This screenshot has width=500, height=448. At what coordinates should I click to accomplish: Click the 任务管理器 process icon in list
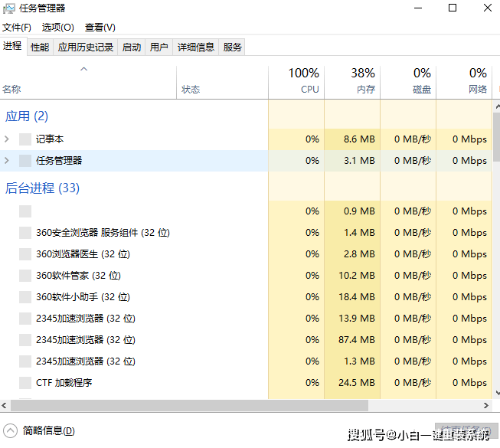coord(25,161)
